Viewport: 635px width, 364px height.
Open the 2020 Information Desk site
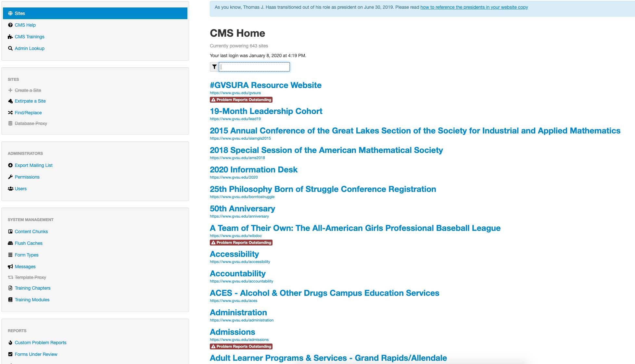tap(253, 169)
